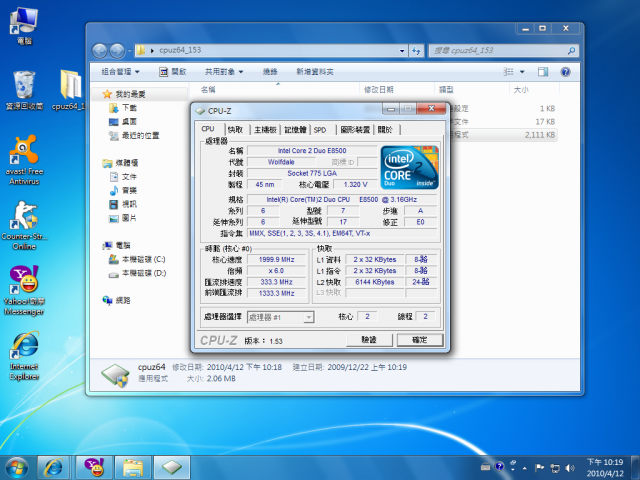Click the keyboard tray icon in taskbar
This screenshot has height=480, width=640.
[x=485, y=466]
